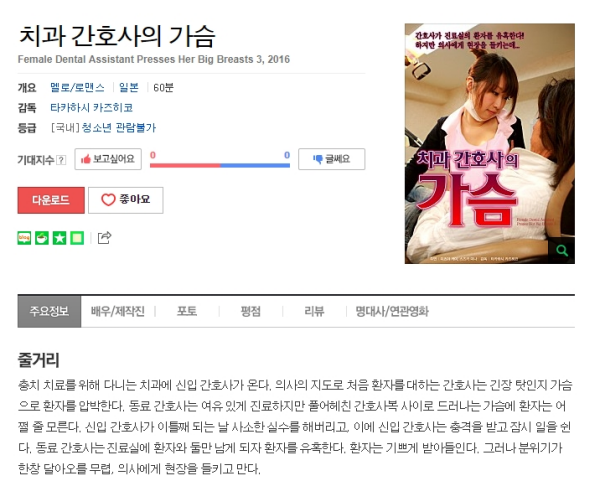Select the 평점 tab

point(251,311)
